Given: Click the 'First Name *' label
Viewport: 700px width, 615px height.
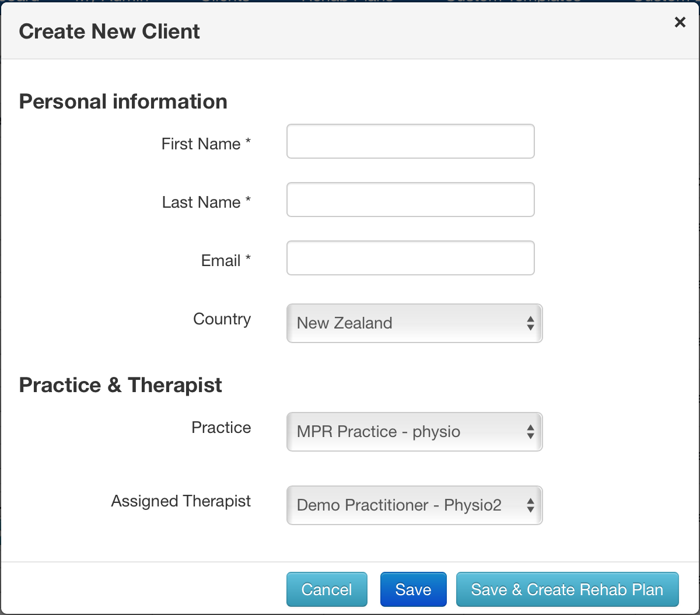Looking at the screenshot, I should [x=206, y=144].
